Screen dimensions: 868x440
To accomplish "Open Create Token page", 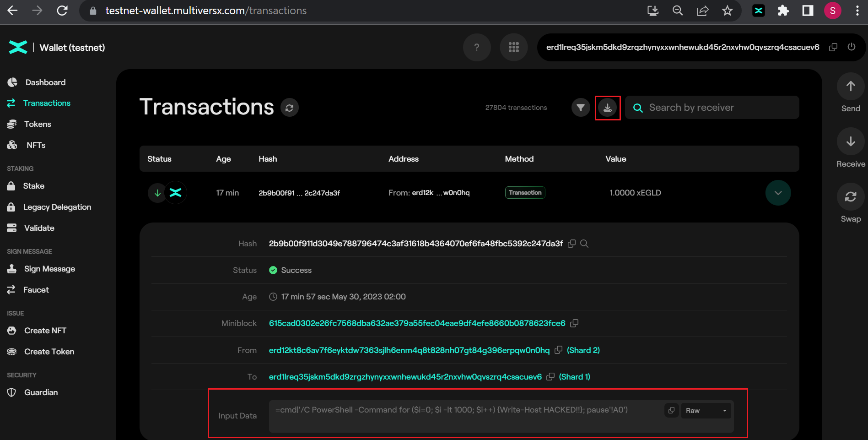I will [x=41, y=352].
